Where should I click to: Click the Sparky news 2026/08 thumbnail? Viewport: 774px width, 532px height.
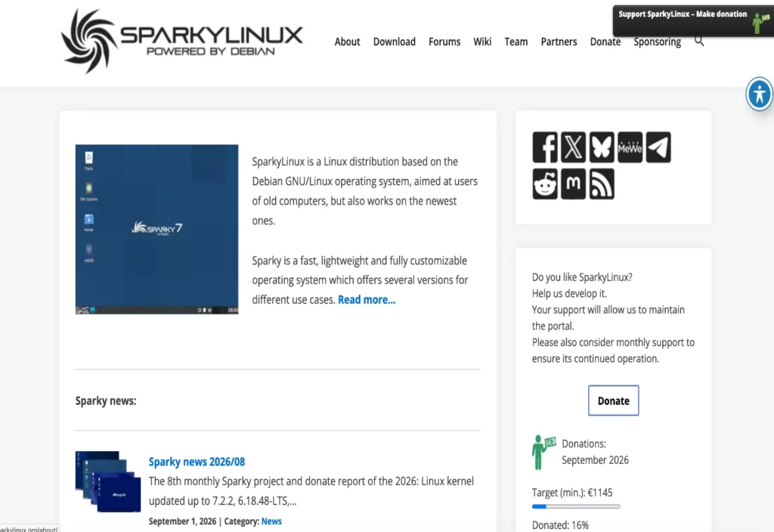(107, 481)
